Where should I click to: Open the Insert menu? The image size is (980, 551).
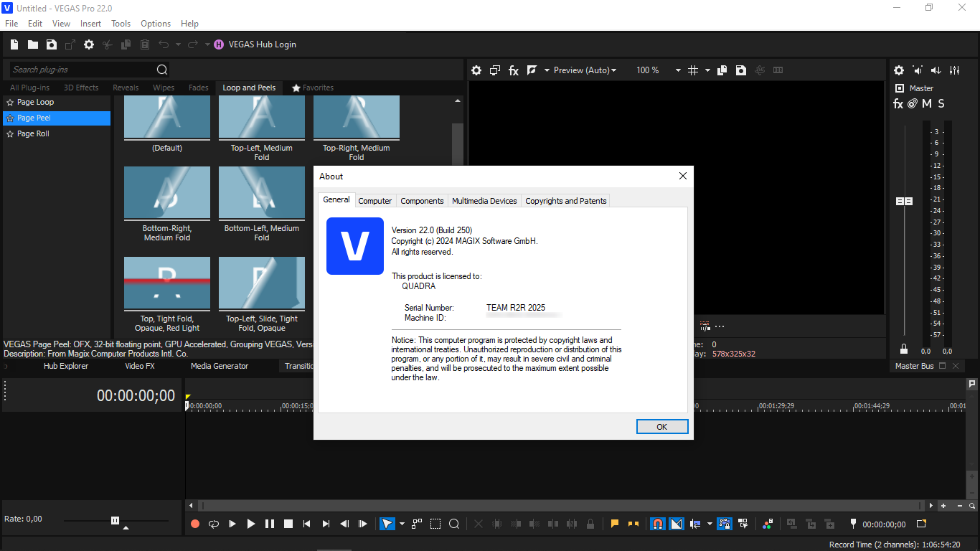[x=90, y=24]
